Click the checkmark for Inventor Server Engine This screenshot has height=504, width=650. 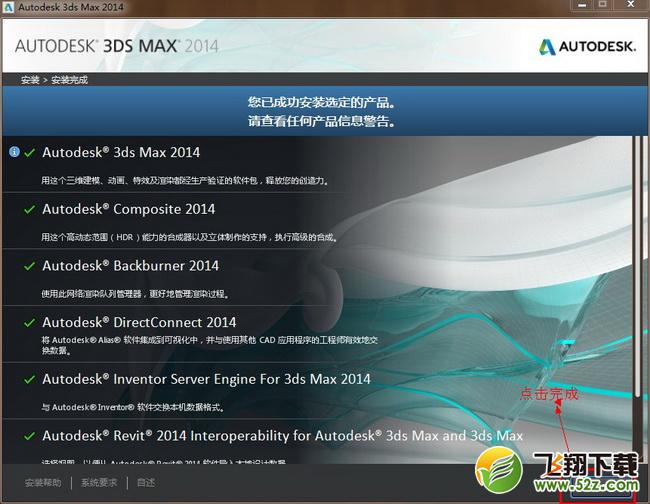[29, 379]
